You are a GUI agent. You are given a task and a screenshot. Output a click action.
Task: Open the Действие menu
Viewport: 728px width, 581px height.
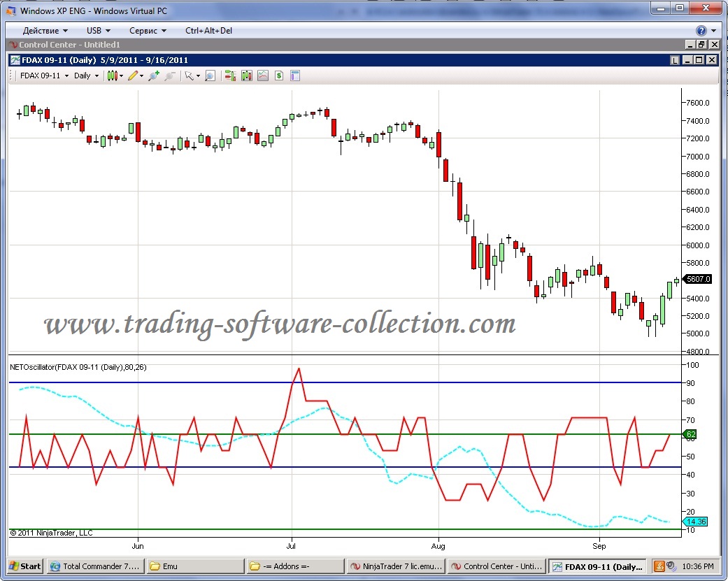[45, 31]
